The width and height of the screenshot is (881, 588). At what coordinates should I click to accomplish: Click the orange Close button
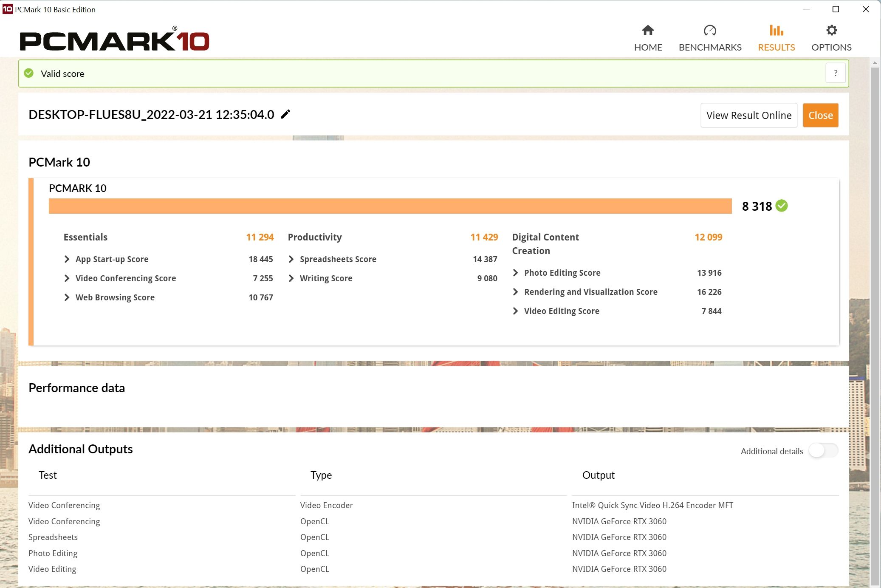click(821, 115)
